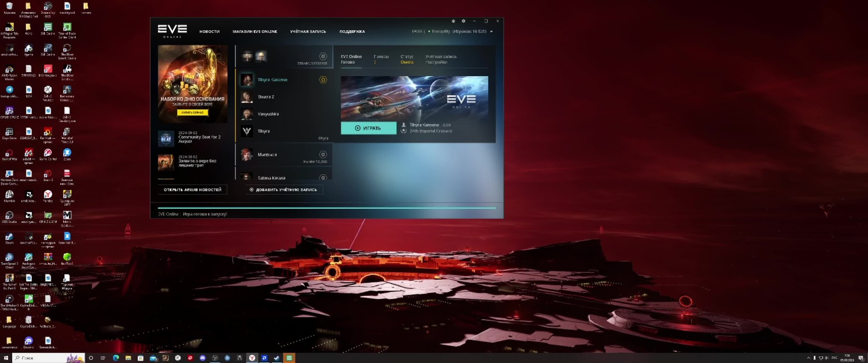Open World of Tanks desktop shortcut
This screenshot has width=868, height=363.
(x=67, y=135)
